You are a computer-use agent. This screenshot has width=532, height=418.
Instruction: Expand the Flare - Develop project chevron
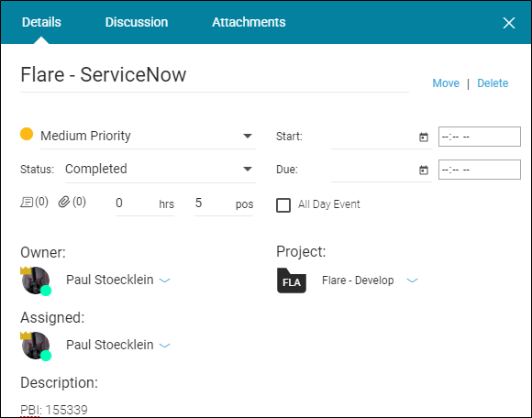(412, 280)
